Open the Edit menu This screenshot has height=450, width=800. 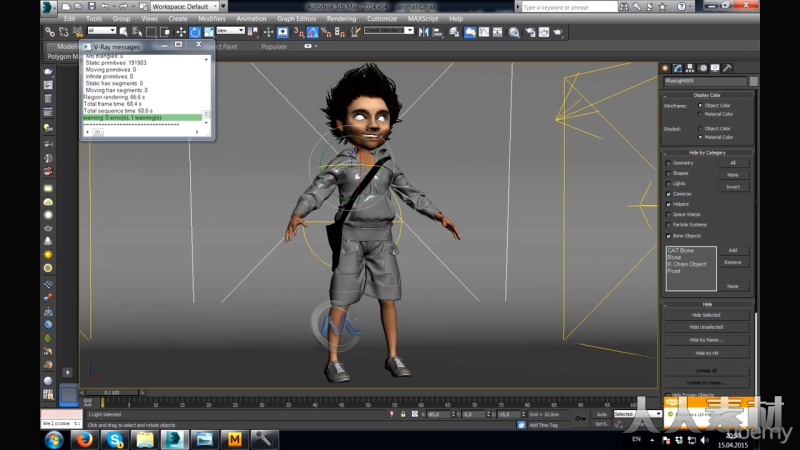(x=69, y=18)
